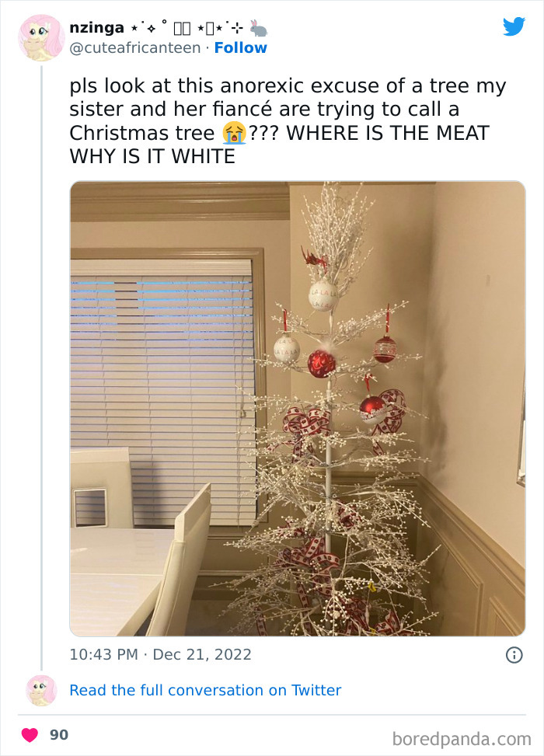Click the tweet text about the anorexic tree
Viewport: 544px width, 756px height.
click(x=280, y=122)
